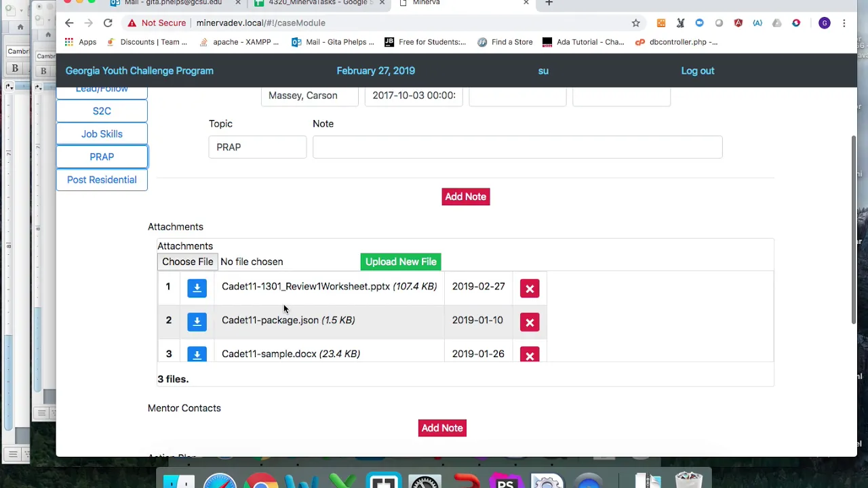Image resolution: width=868 pixels, height=488 pixels.
Task: Open PhpStorm from the Dock
Action: (x=505, y=481)
